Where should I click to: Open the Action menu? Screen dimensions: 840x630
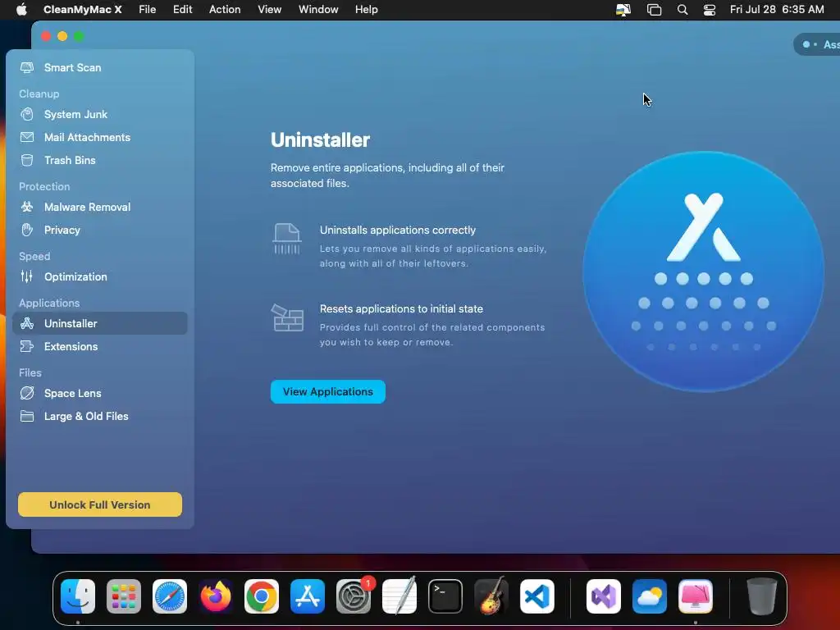tap(225, 10)
